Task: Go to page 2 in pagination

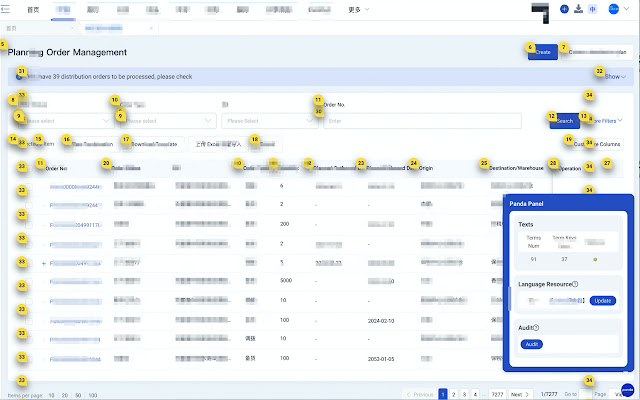Action: (453, 394)
